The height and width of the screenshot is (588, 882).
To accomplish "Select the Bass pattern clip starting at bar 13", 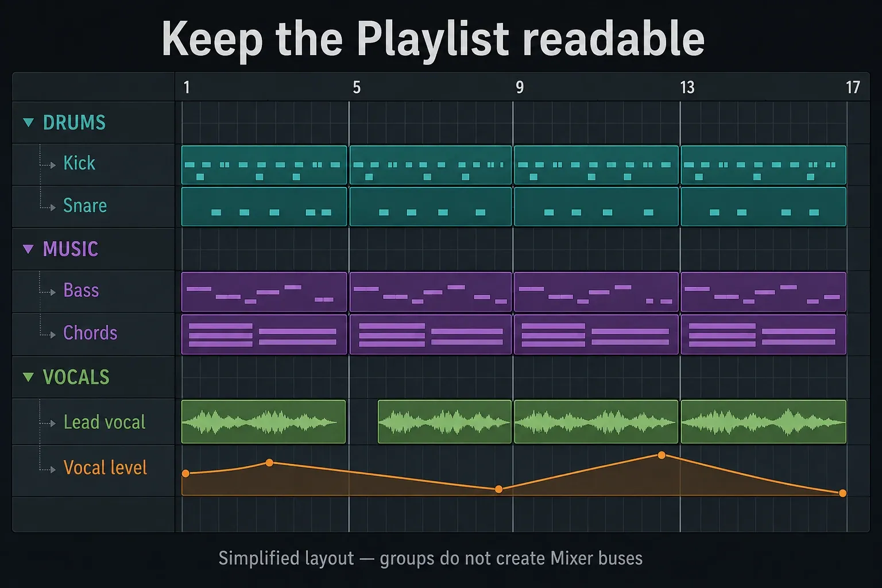I will coord(764,292).
